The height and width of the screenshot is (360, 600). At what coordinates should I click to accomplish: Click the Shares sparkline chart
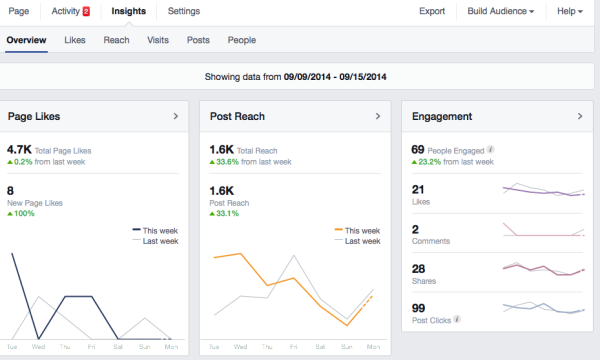(x=544, y=269)
